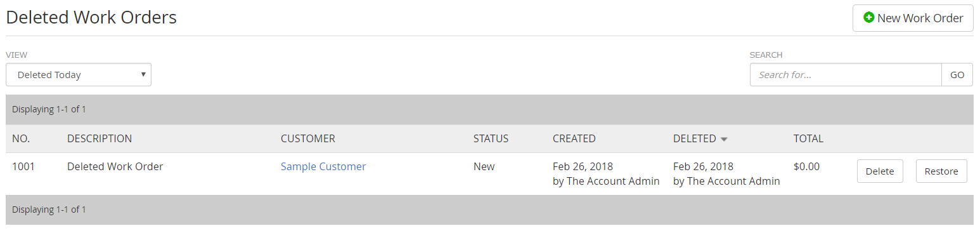Open the Sample Customer link
Viewport: 980px width, 233px height.
click(323, 166)
